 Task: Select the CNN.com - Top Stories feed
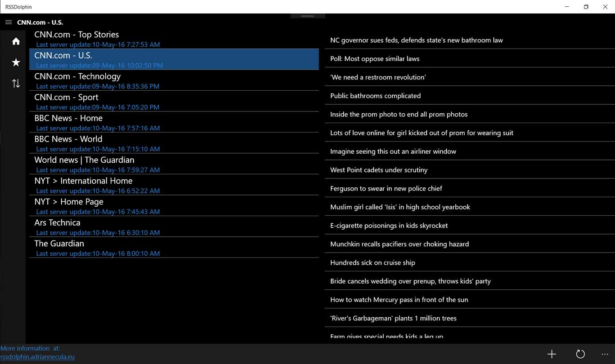point(174,39)
